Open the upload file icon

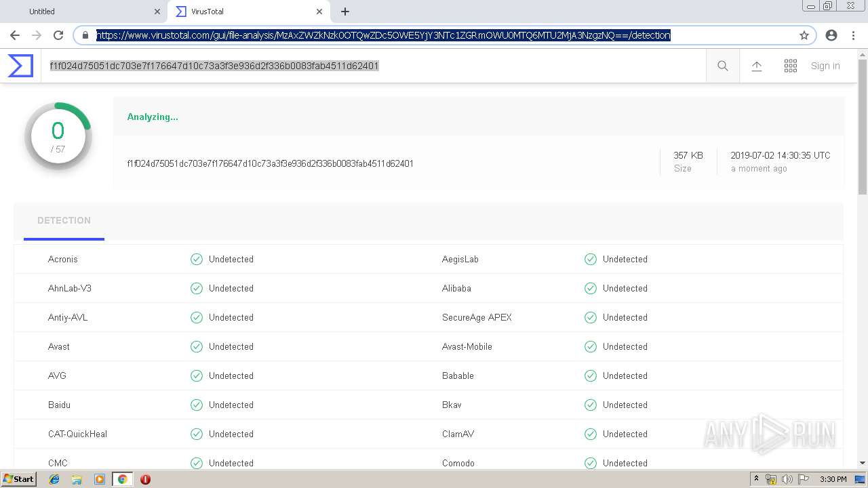coord(757,66)
